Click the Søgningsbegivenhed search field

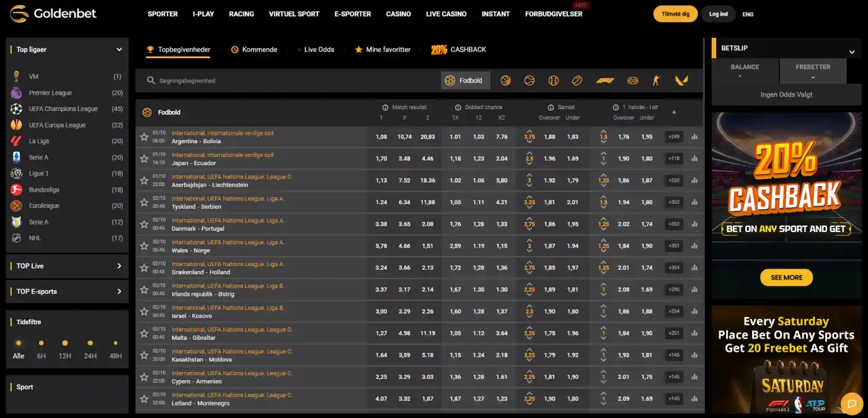(288, 81)
